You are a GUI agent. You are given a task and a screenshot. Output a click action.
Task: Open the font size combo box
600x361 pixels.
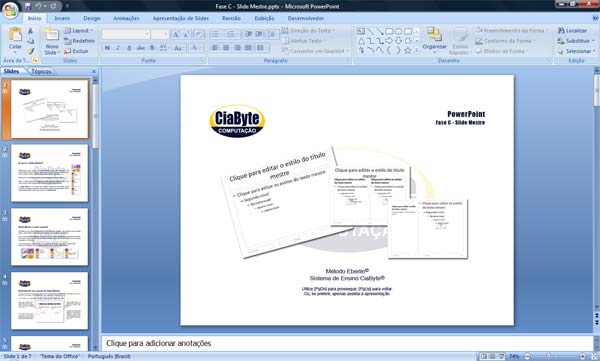click(160, 34)
